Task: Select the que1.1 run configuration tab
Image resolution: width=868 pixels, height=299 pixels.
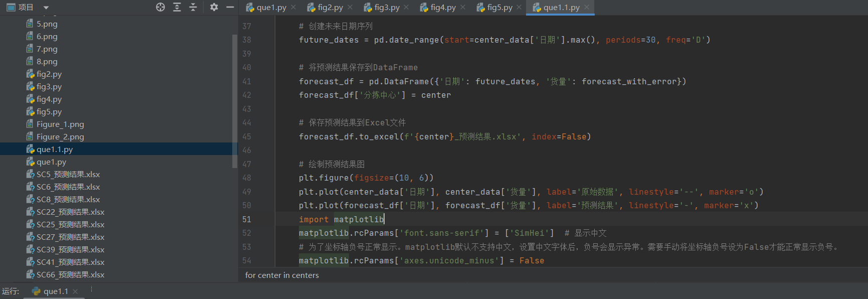Action: (x=55, y=291)
